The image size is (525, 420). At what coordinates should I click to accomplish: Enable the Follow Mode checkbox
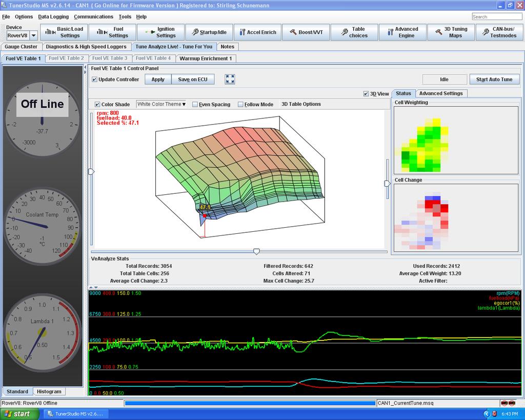point(240,104)
